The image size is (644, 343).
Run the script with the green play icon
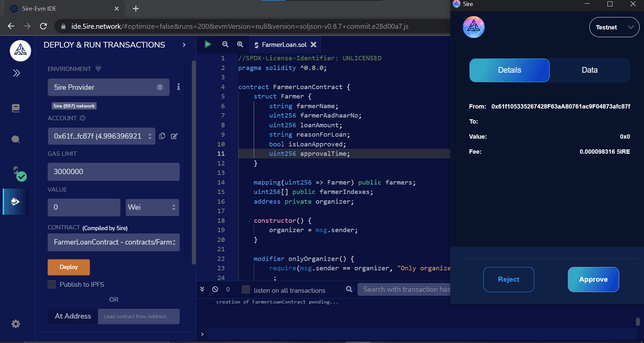point(208,44)
